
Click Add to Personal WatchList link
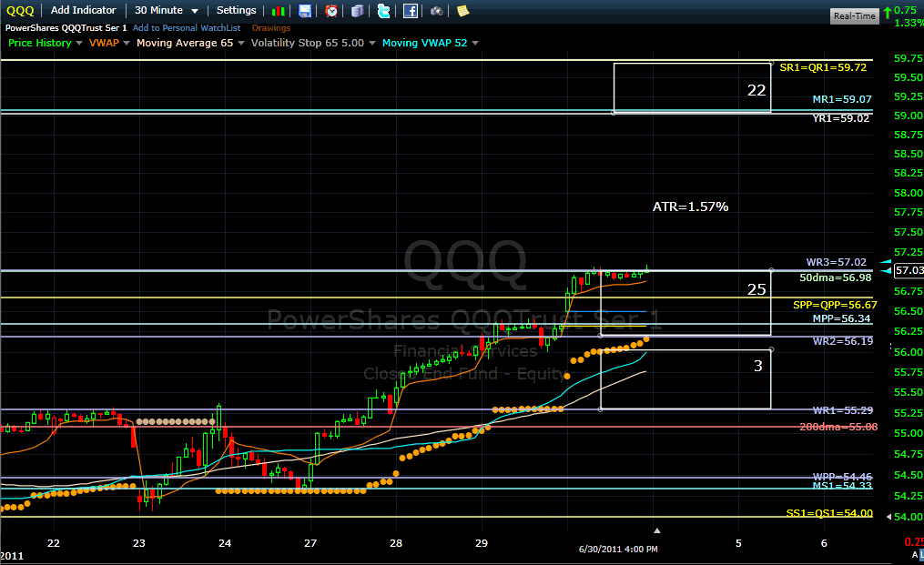click(x=187, y=27)
